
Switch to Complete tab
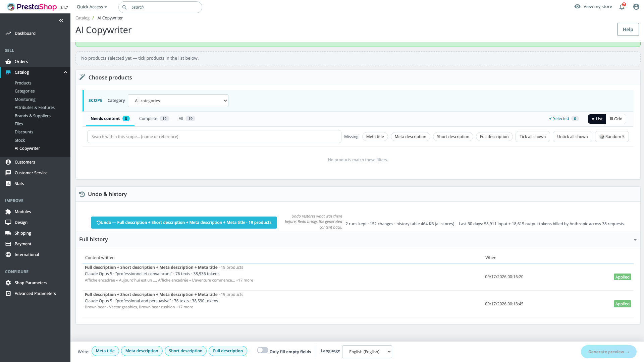point(154,119)
